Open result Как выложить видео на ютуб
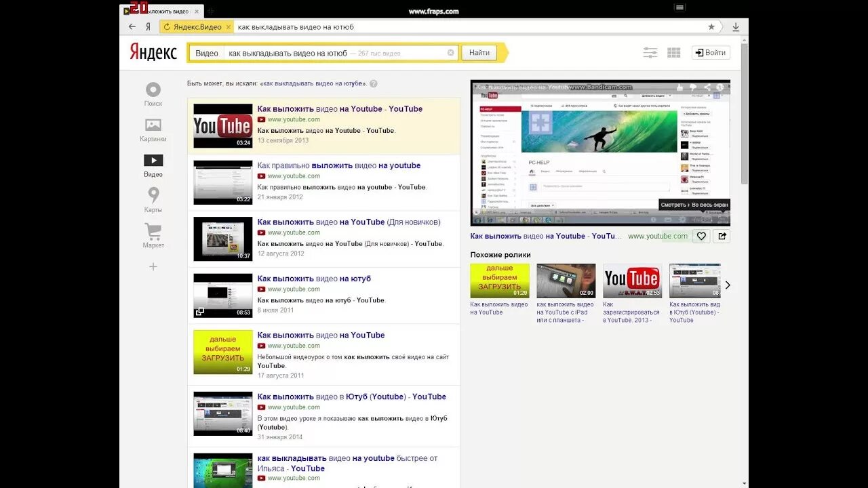Image resolution: width=868 pixels, height=488 pixels. tap(314, 279)
